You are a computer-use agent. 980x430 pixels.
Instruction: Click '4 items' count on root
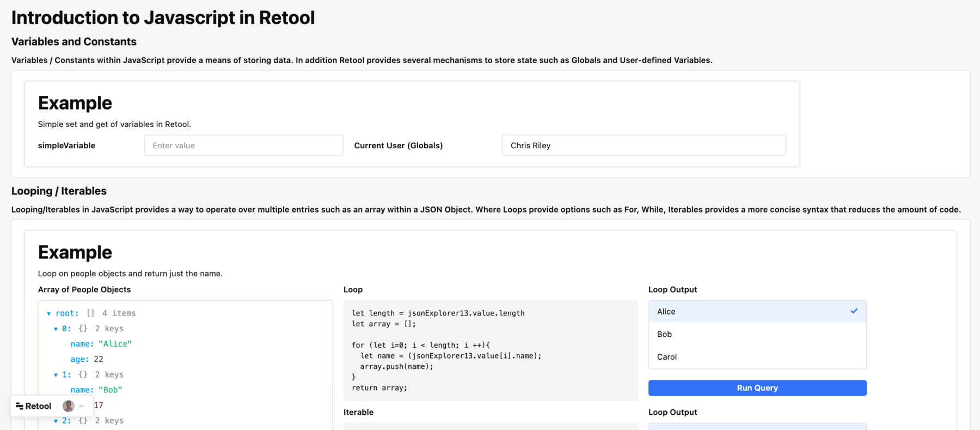119,313
